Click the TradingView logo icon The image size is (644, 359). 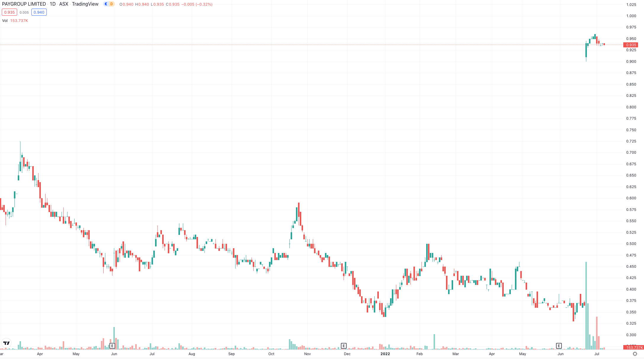tap(6, 343)
